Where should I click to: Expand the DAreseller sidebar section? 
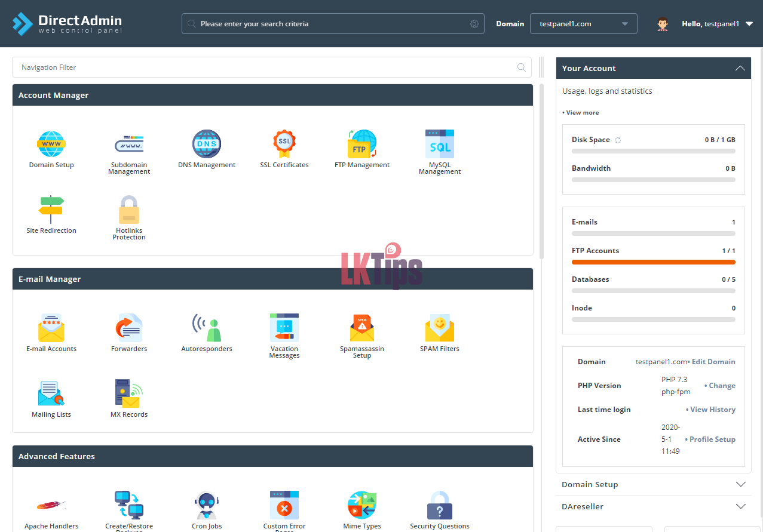[x=740, y=506]
